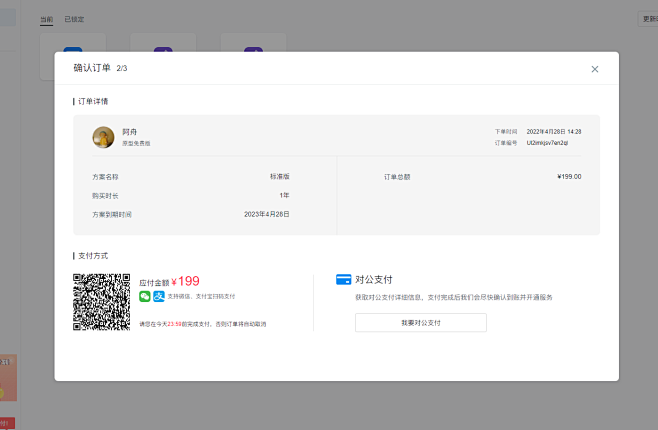This screenshot has width=658, height=430.
Task: Click the order total ¥199.00 value
Action: [x=569, y=177]
